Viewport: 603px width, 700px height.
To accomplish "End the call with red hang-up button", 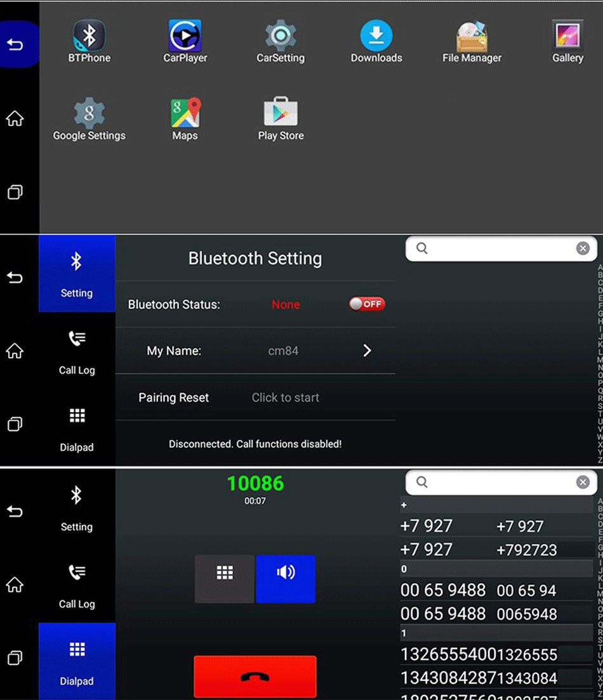I will pos(255,676).
